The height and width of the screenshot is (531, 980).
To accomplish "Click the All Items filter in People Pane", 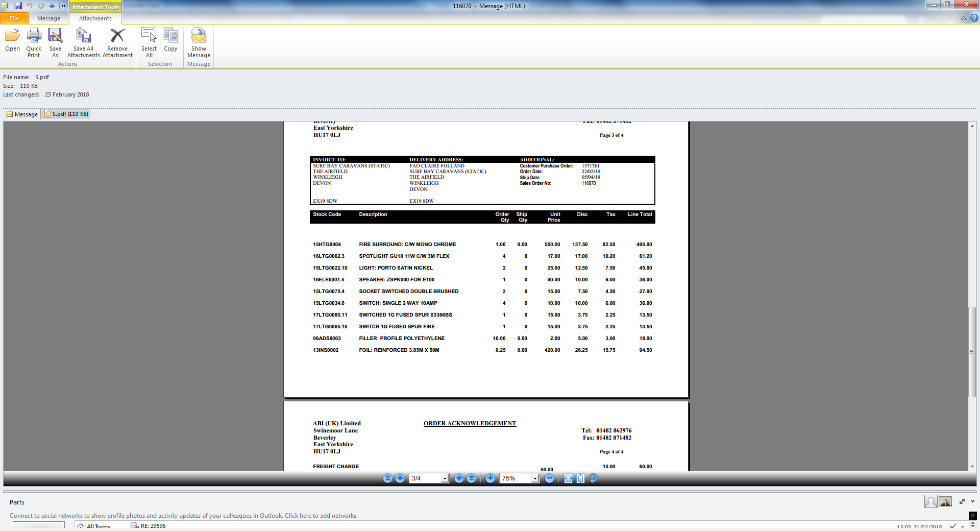I will [x=94, y=526].
